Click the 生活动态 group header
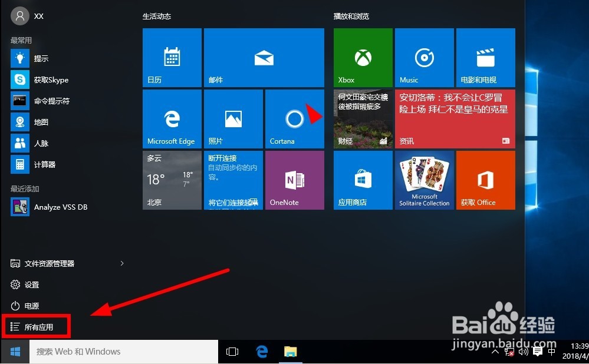The image size is (589, 364). tap(157, 16)
